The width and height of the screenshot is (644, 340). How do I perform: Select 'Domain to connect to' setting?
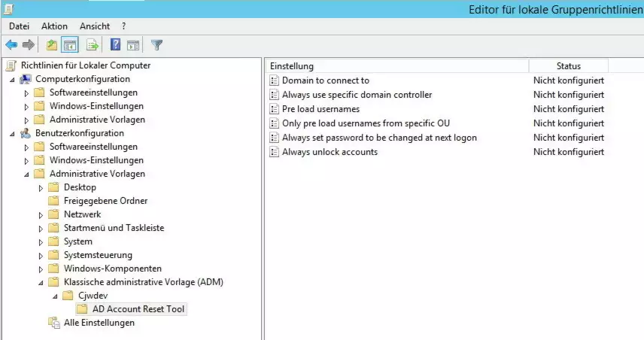point(325,80)
